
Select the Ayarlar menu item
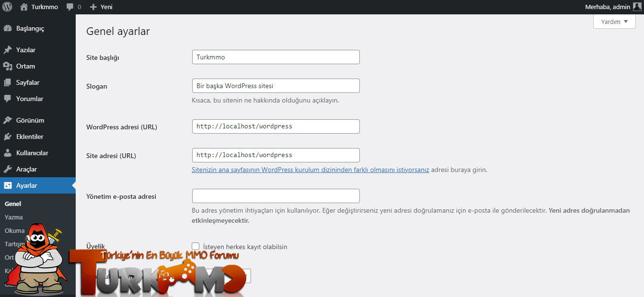click(38, 185)
